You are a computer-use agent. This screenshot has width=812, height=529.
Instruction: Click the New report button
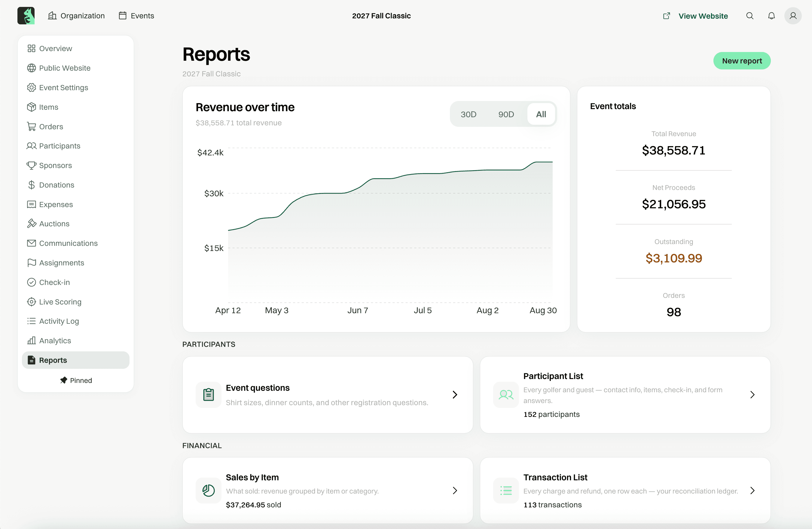click(742, 61)
